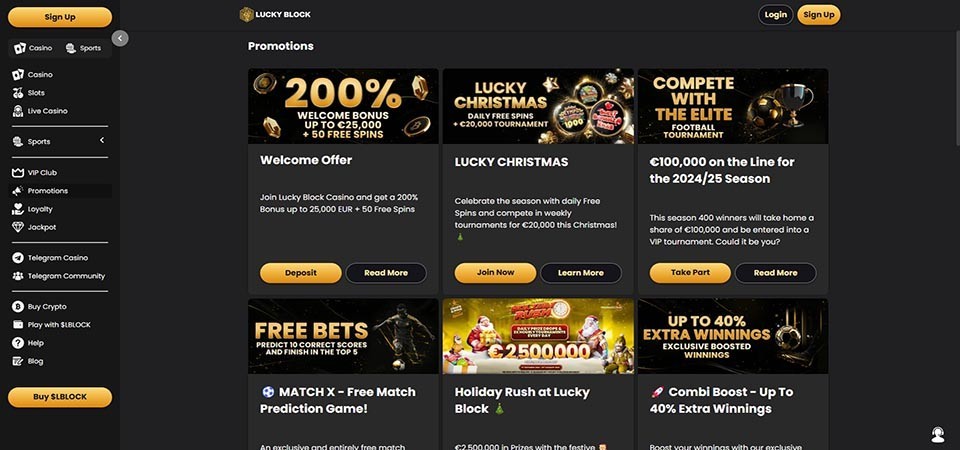Screen dimensions: 960x450
Task: Click the Login button
Action: pos(775,15)
